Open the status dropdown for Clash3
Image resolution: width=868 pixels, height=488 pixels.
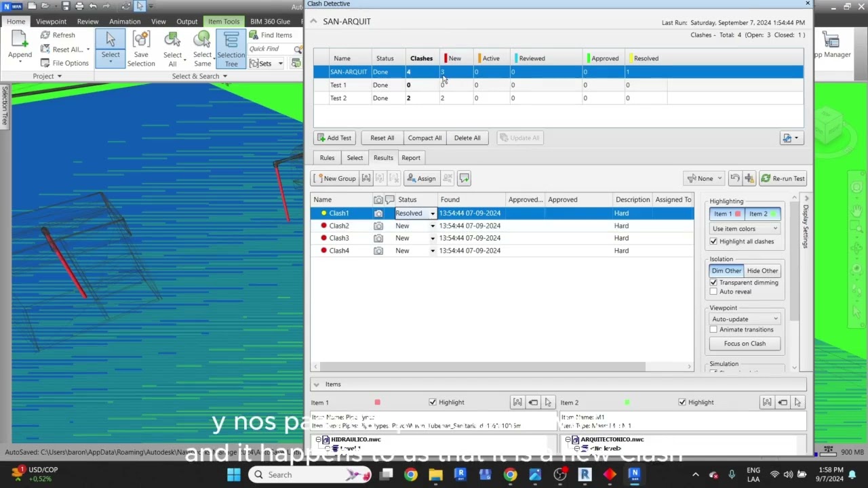[433, 239]
